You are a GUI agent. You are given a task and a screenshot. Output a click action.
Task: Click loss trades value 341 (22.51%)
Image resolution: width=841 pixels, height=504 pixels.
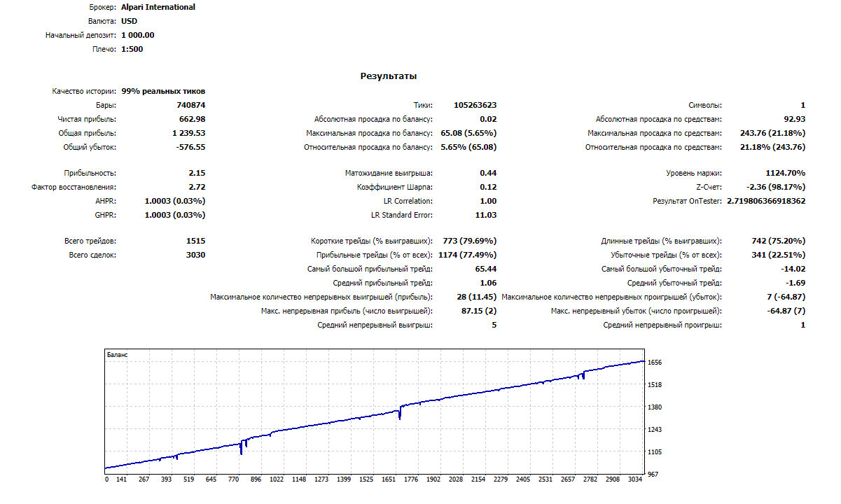point(779,255)
